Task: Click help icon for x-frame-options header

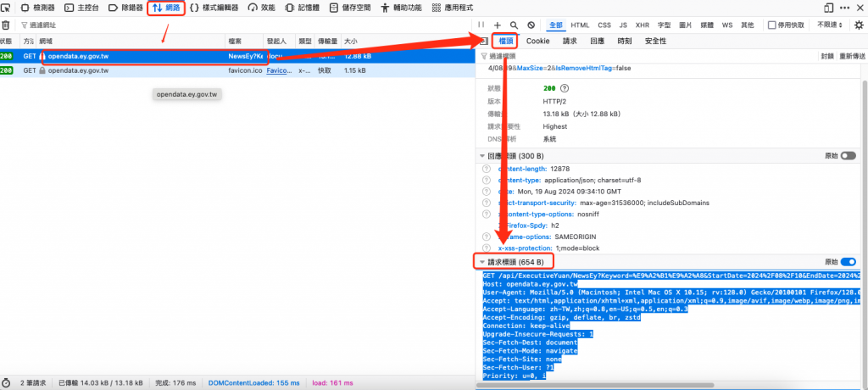Action: tap(487, 237)
